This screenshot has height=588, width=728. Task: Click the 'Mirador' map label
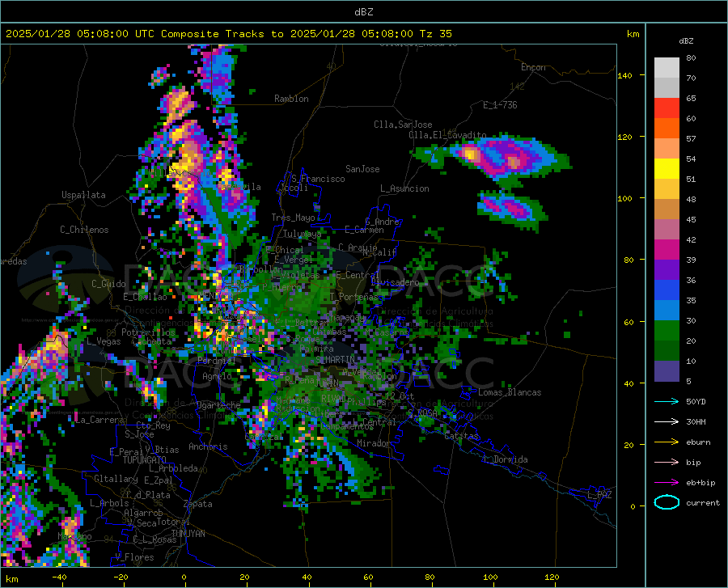pyautogui.click(x=373, y=443)
